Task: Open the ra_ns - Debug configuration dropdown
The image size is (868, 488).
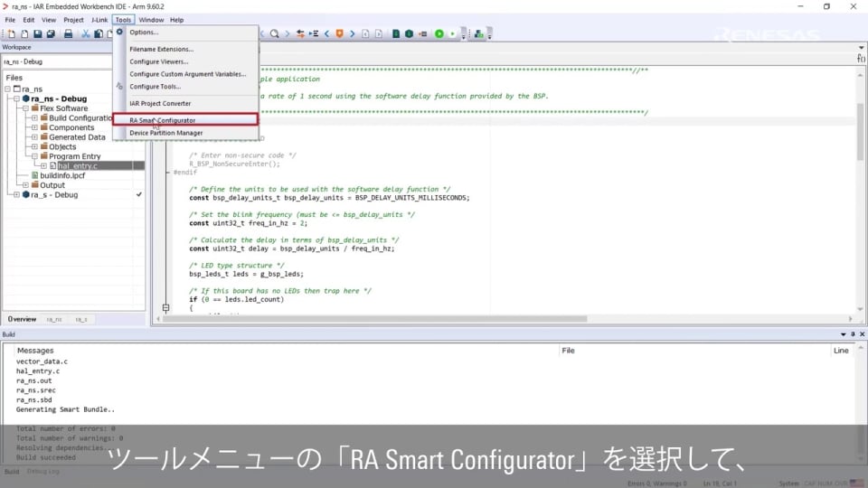Action: (72, 61)
